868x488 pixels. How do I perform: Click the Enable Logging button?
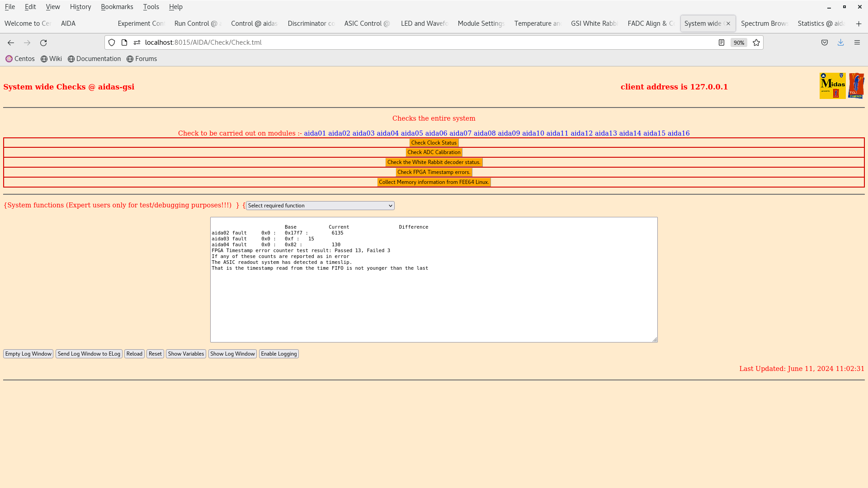pyautogui.click(x=278, y=354)
